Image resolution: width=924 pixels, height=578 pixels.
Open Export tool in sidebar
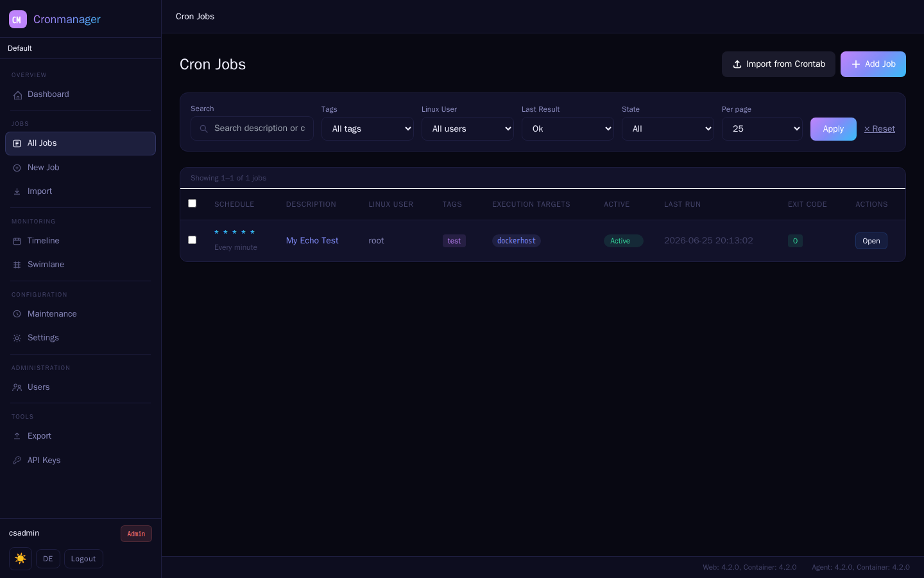pyautogui.click(x=80, y=436)
